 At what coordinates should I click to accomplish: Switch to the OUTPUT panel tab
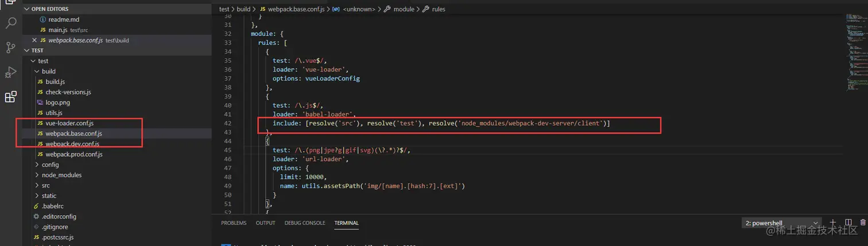click(266, 223)
